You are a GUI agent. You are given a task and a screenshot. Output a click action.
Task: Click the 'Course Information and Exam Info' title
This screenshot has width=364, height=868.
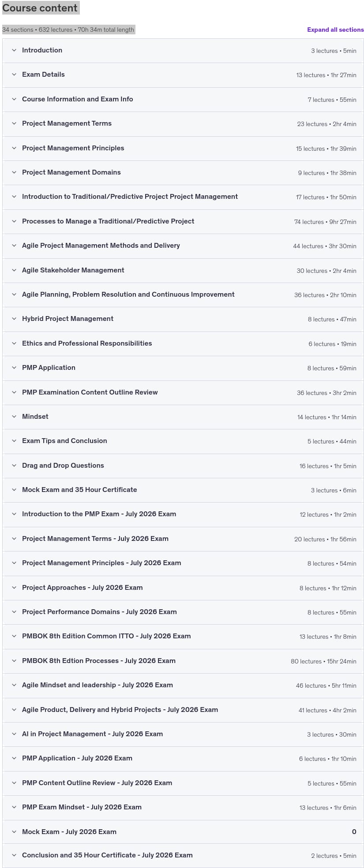click(x=78, y=99)
